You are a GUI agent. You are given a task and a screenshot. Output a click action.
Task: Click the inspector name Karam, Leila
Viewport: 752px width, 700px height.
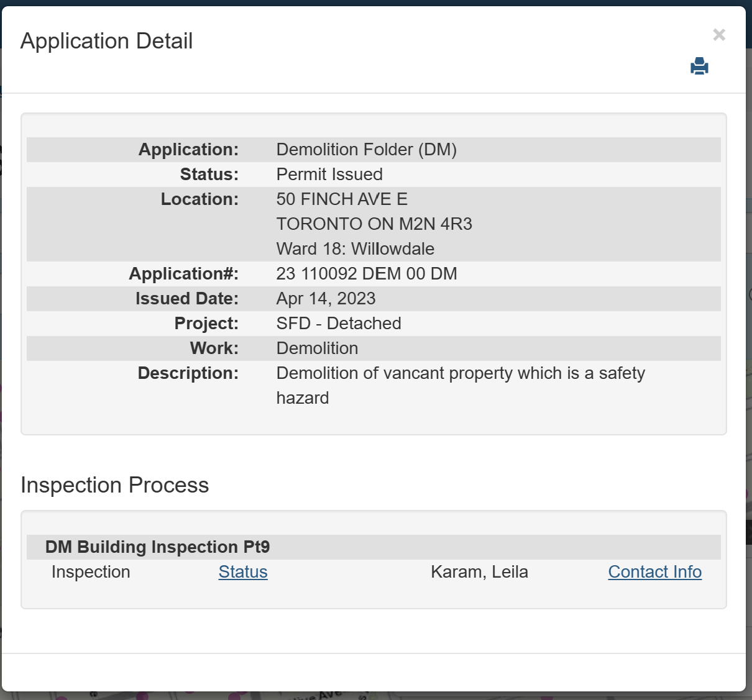(479, 572)
